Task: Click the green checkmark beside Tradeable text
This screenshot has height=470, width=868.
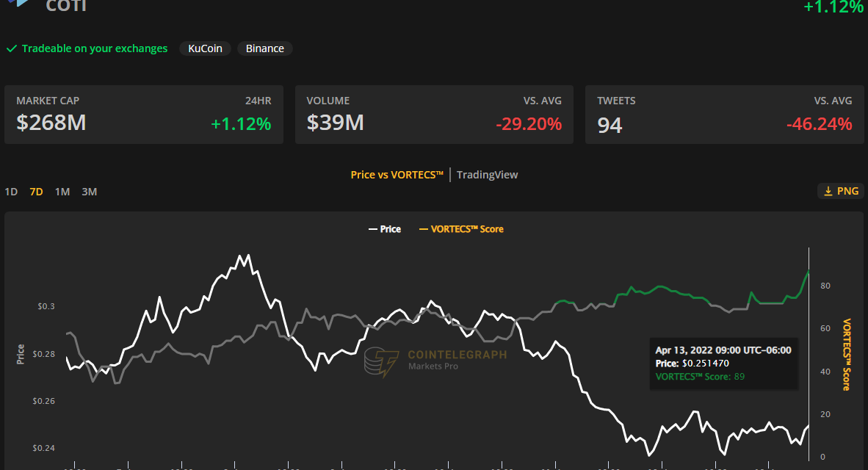Action: click(x=11, y=48)
